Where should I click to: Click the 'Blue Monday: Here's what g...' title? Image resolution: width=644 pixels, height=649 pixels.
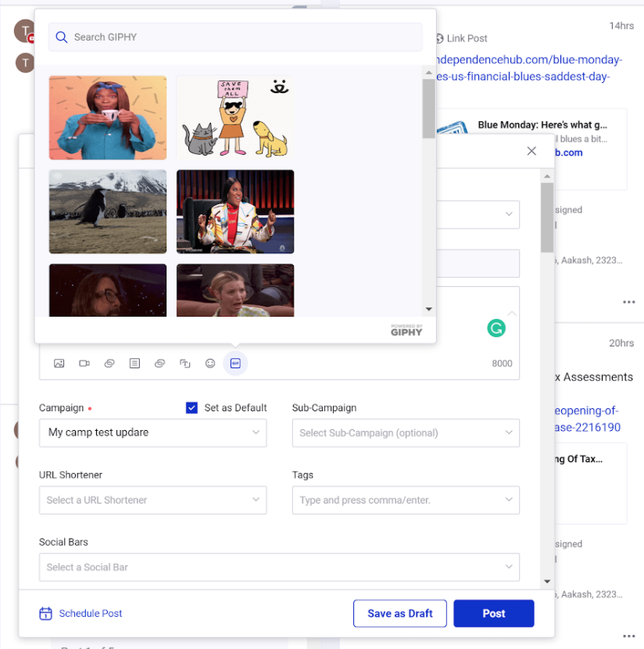pos(542,125)
